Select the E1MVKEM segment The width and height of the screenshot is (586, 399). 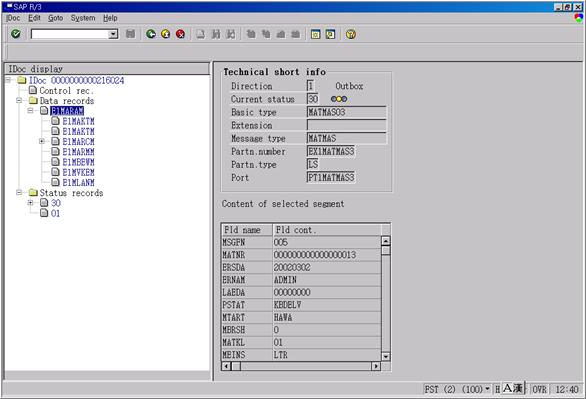78,172
